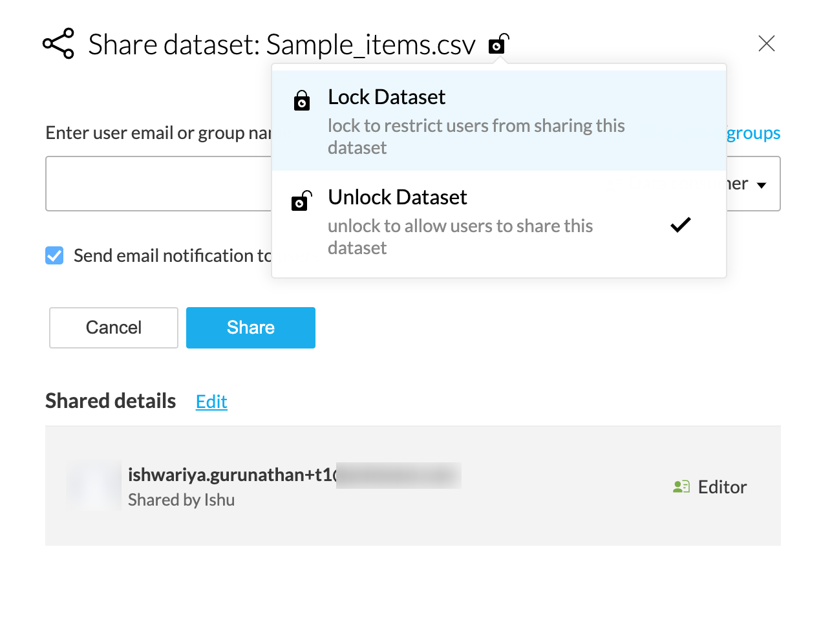Image resolution: width=821 pixels, height=644 pixels.
Task: Click the Send email notification label text
Action: [172, 256]
